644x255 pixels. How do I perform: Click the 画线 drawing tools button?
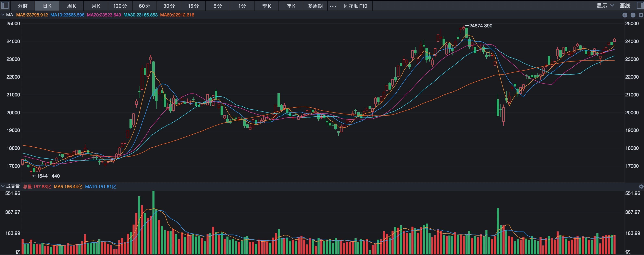coord(625,5)
